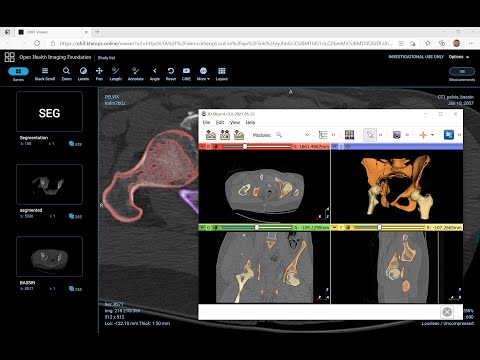Open the More tools dropdown
The width and height of the screenshot is (480, 360).
coord(203,74)
